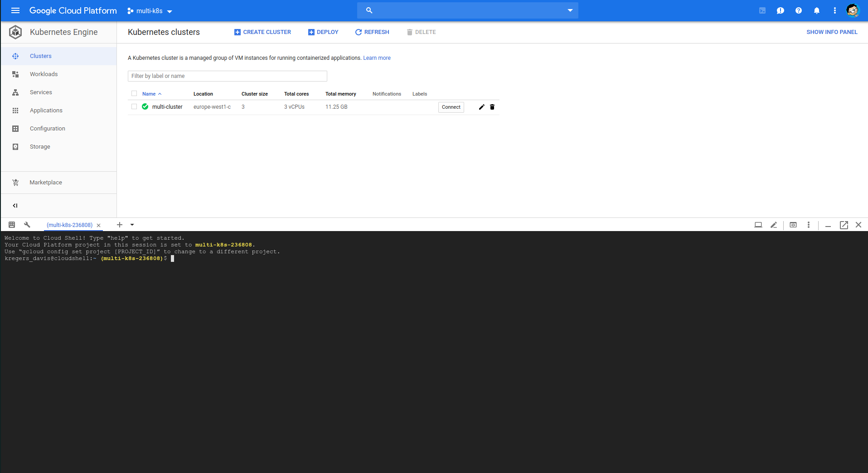Go to Services in sidebar
Image resolution: width=868 pixels, height=473 pixels.
click(58, 92)
